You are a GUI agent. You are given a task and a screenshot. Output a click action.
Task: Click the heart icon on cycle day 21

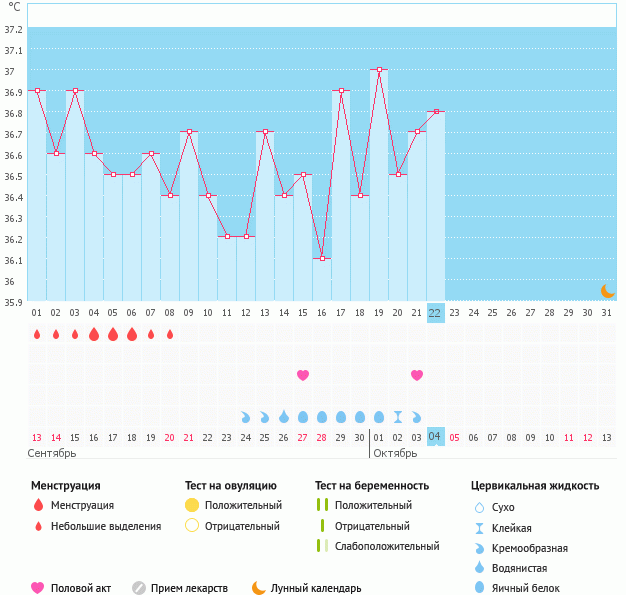(x=417, y=375)
